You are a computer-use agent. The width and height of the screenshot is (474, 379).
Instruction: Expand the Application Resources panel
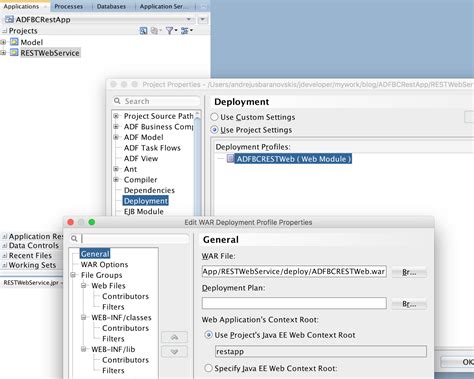click(x=4, y=236)
